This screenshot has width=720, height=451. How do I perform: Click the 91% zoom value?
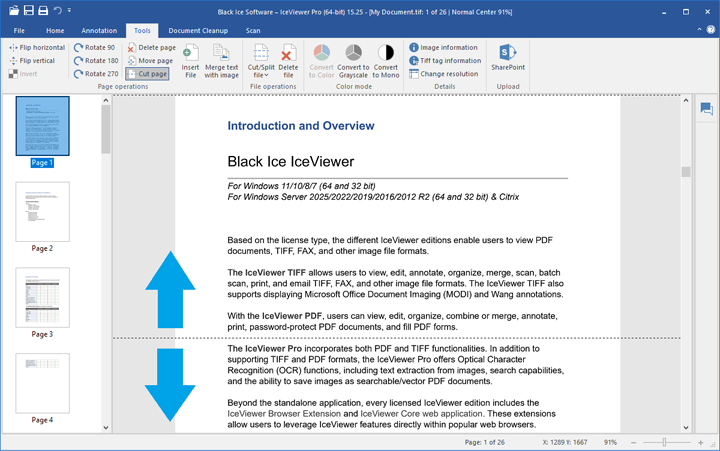[610, 442]
